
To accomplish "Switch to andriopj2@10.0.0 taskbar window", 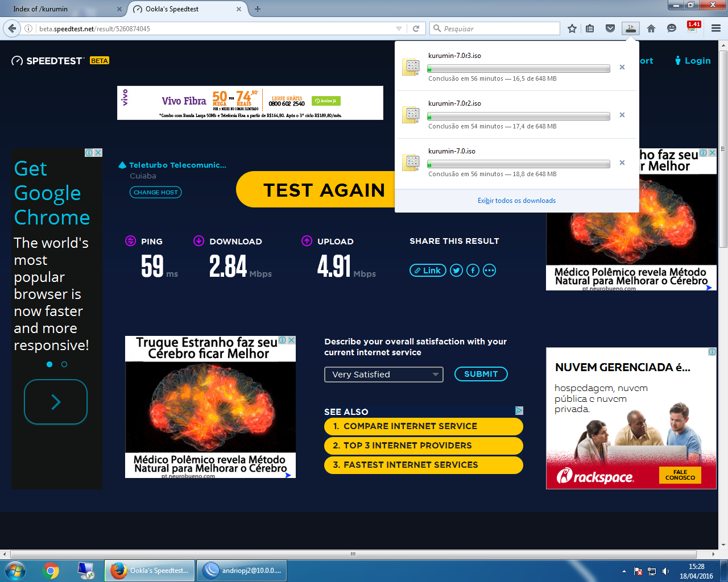I will click(x=242, y=571).
